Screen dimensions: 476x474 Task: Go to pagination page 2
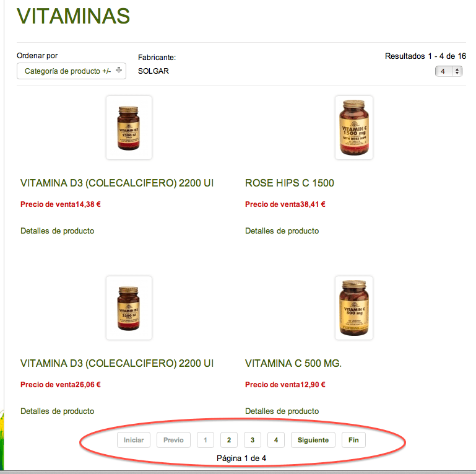(x=229, y=440)
